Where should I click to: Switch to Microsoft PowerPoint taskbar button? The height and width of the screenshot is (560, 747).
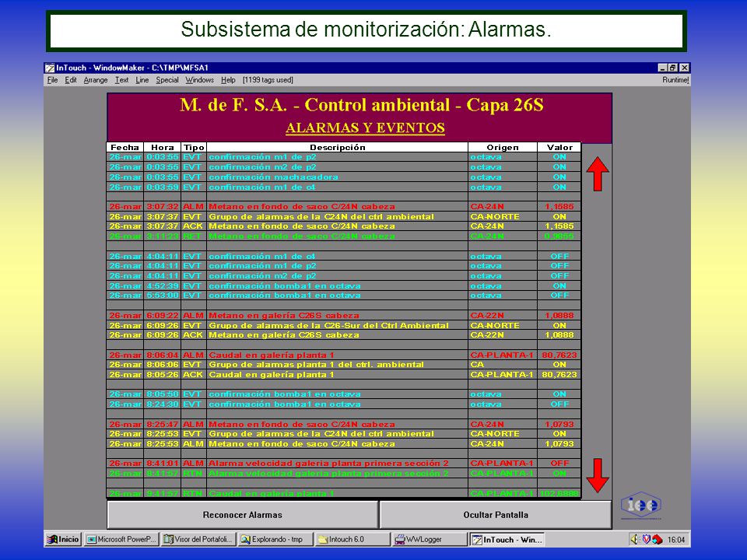pos(121,539)
